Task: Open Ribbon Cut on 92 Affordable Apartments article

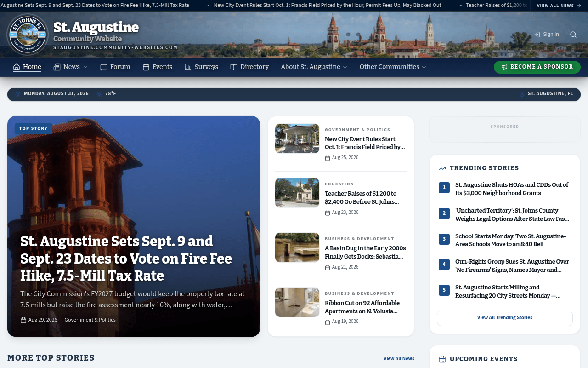Action: (362, 307)
